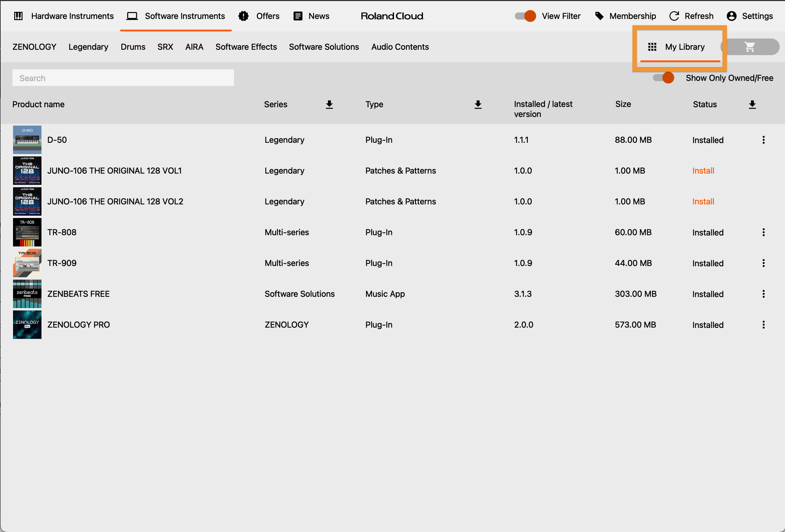Open the Type column filter arrow
The width and height of the screenshot is (785, 532).
click(x=478, y=104)
